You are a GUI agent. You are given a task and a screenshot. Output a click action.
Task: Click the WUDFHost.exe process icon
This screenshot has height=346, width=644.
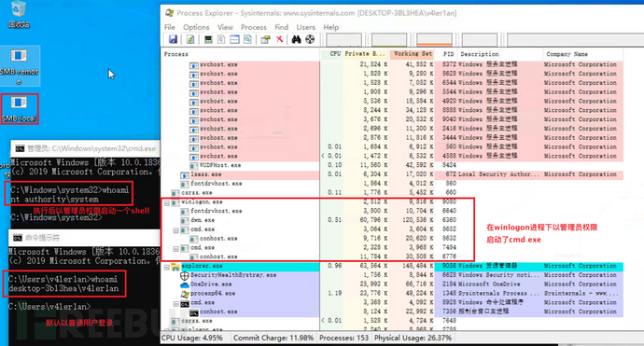click(x=194, y=165)
